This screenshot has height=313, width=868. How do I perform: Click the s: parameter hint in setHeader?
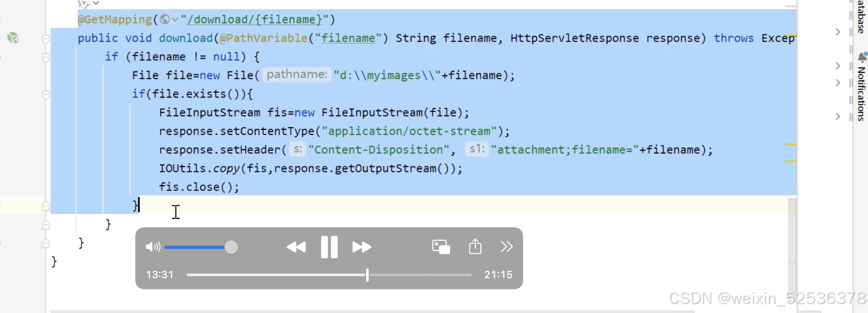coord(298,149)
